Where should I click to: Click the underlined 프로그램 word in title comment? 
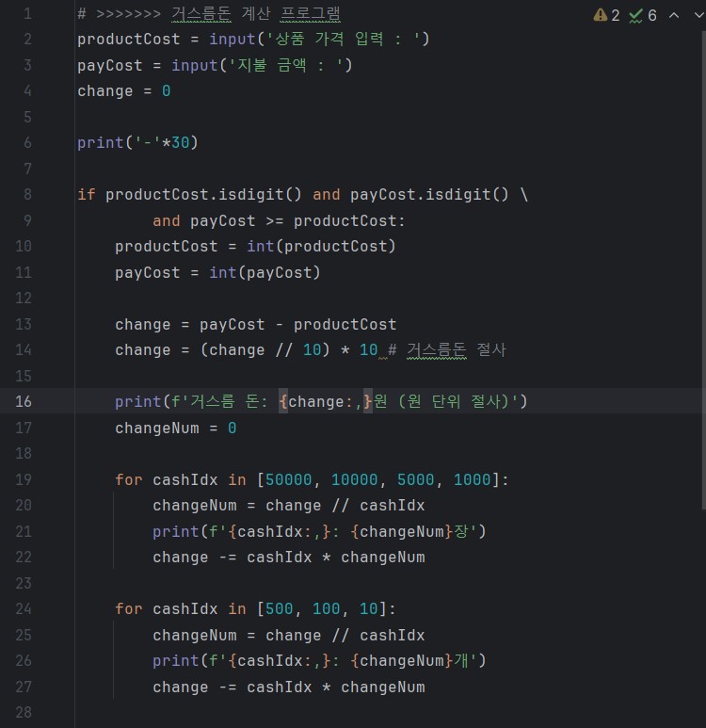310,14
